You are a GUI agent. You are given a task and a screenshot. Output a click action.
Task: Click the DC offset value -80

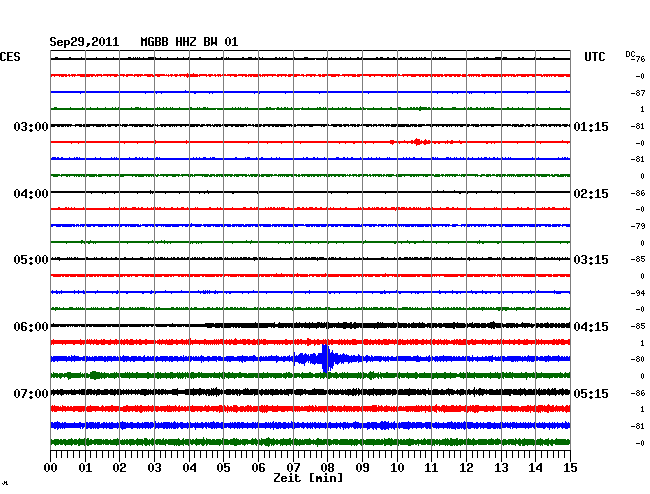(638, 359)
